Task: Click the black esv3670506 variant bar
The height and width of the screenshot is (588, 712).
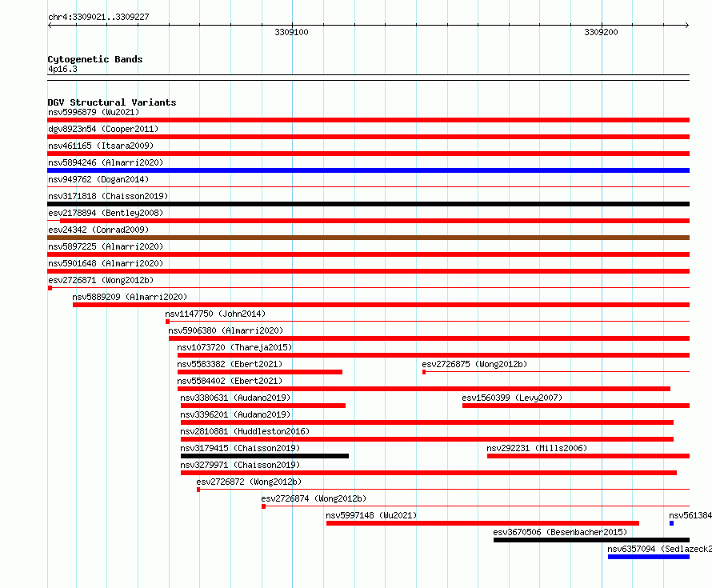Action: pyautogui.click(x=592, y=540)
